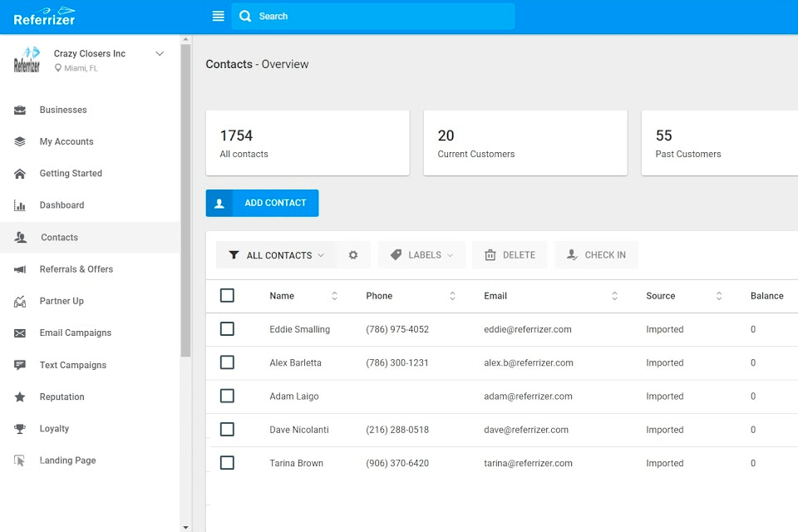Check the select-all checkbox in table header

(227, 296)
